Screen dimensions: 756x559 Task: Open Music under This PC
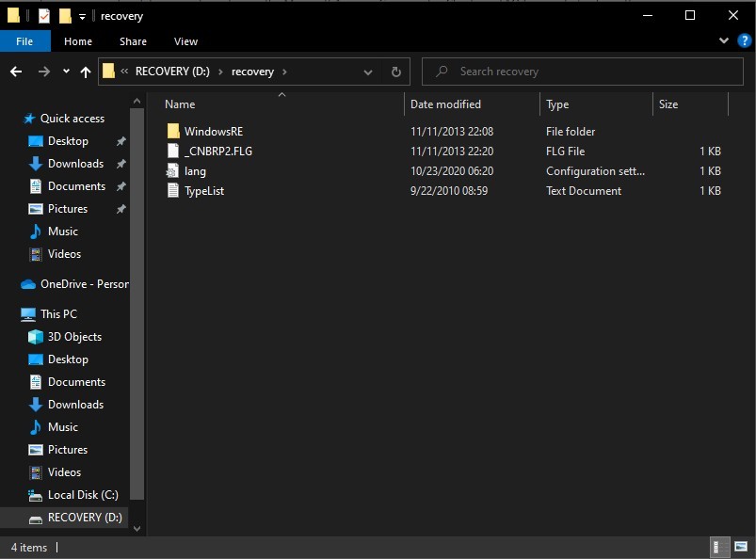click(63, 427)
